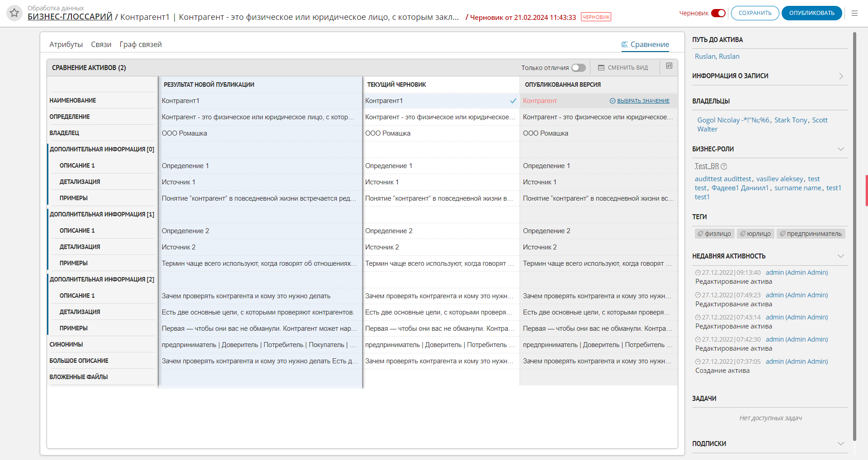Click the Выбрать значение link
Viewport: 868px width, 460px height.
tap(643, 101)
